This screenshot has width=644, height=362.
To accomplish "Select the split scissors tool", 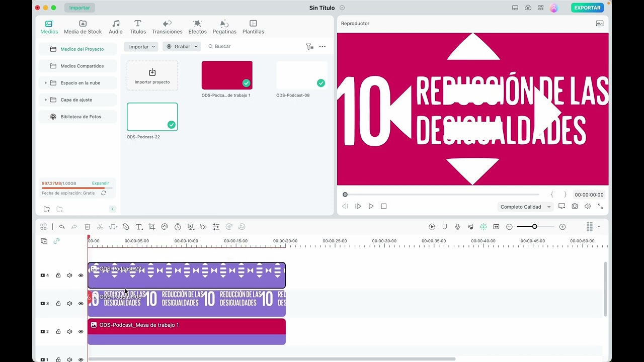I will click(100, 227).
